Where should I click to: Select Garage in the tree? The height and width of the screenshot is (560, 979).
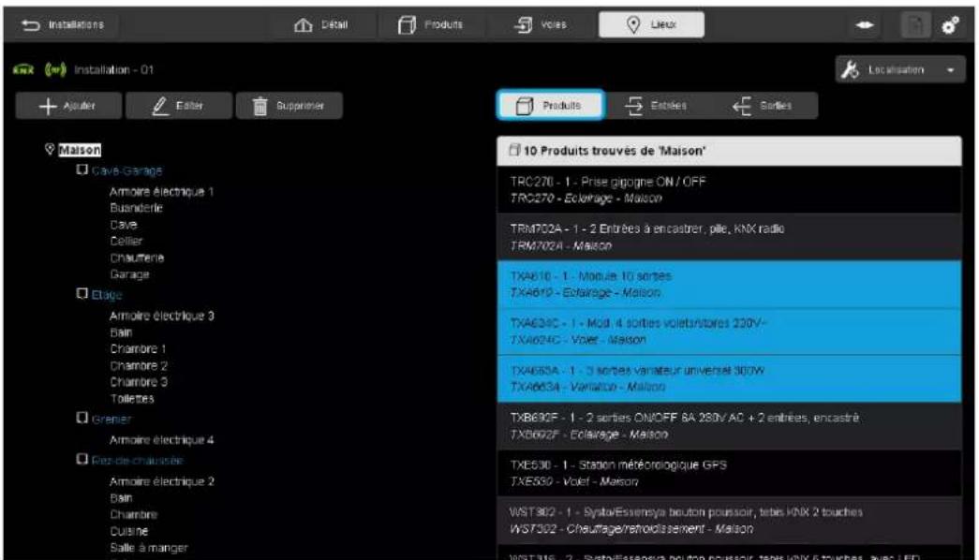click(x=129, y=274)
